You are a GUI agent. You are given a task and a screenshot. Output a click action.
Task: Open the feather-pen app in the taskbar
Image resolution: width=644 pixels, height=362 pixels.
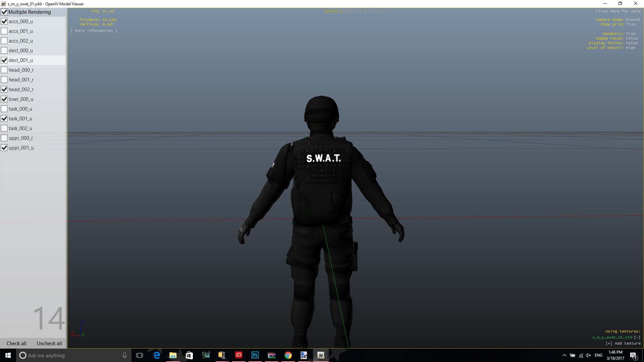206,355
